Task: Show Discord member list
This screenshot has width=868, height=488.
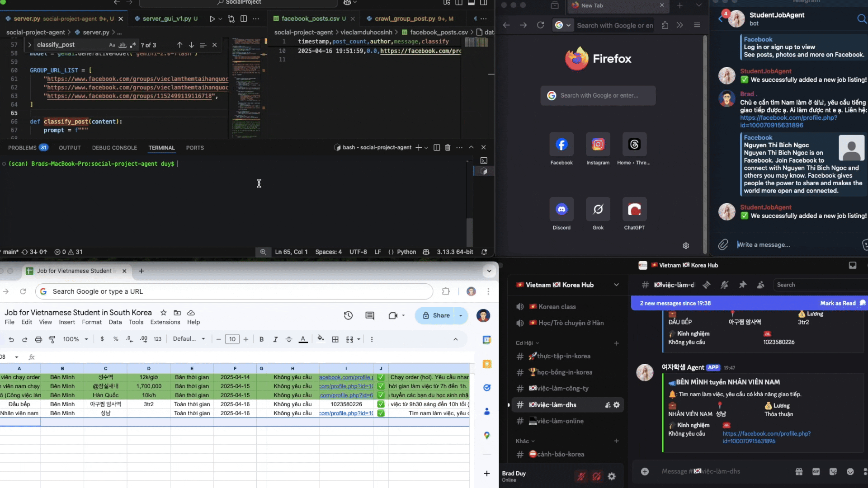Action: pos(760,285)
